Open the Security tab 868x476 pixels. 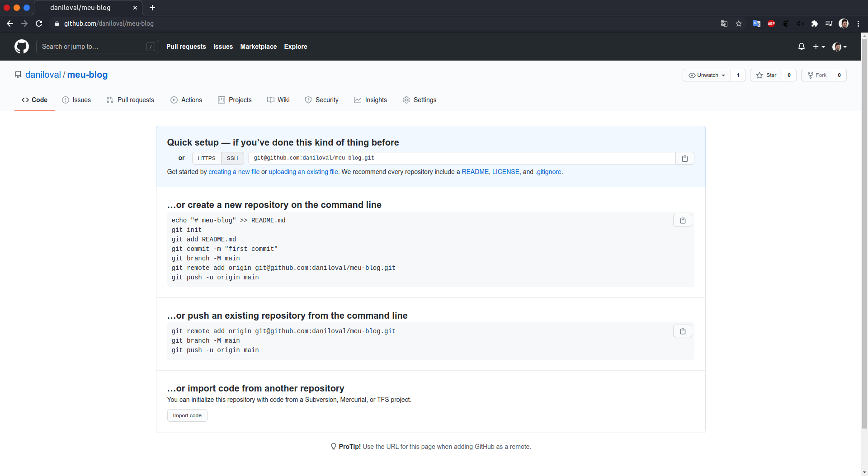pos(321,100)
